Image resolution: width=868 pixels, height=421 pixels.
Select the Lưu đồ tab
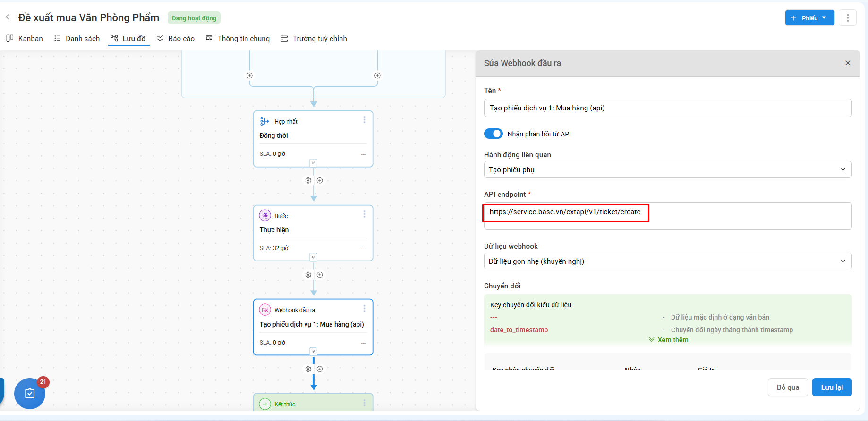(128, 39)
